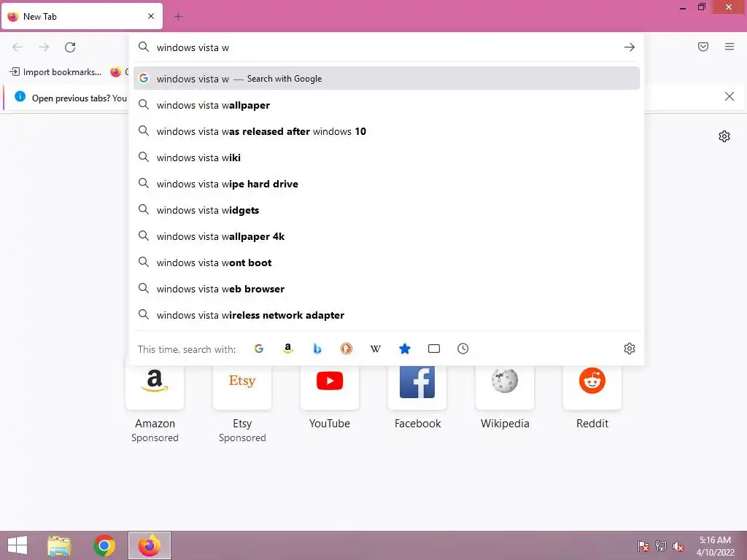Open the Pocket save icon

[703, 47]
